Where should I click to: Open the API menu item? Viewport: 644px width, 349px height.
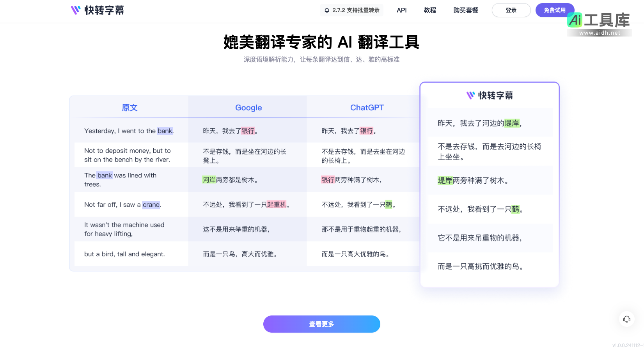pyautogui.click(x=401, y=10)
